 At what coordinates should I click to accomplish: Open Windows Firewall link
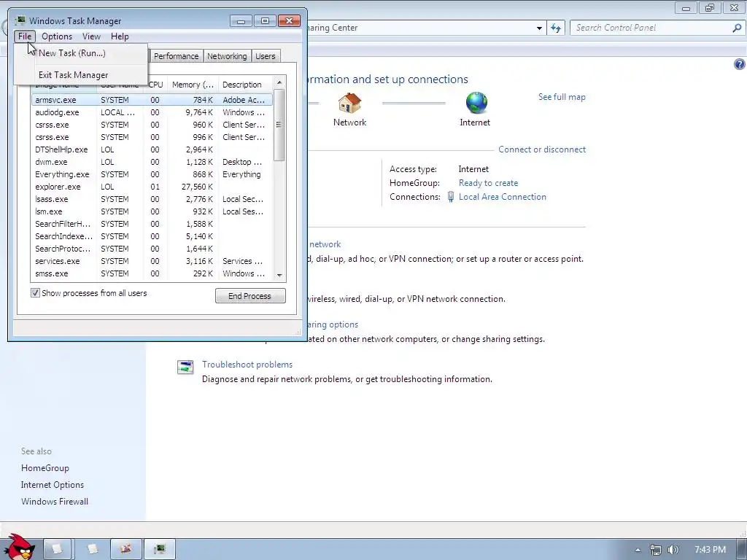(54, 502)
